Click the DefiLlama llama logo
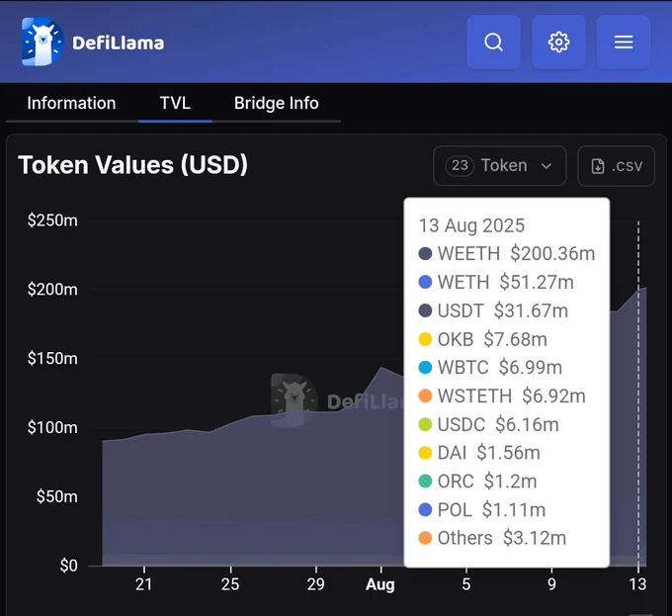Screen dimensions: 672x616 point(42,42)
